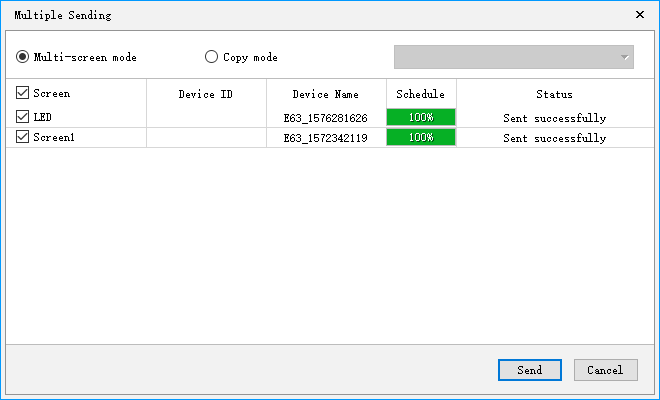Toggle the Screen header select-all checkbox
Viewport: 660px width, 400px height.
point(23,93)
